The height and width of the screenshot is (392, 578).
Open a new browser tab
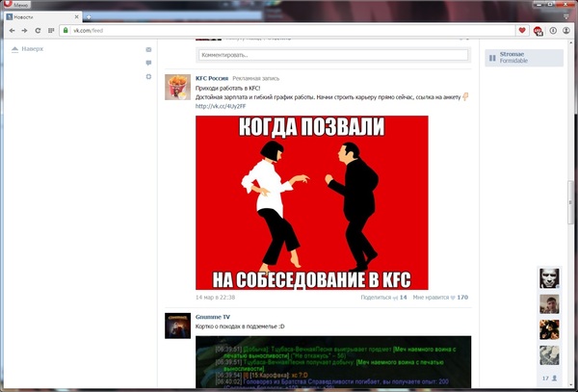tap(89, 17)
